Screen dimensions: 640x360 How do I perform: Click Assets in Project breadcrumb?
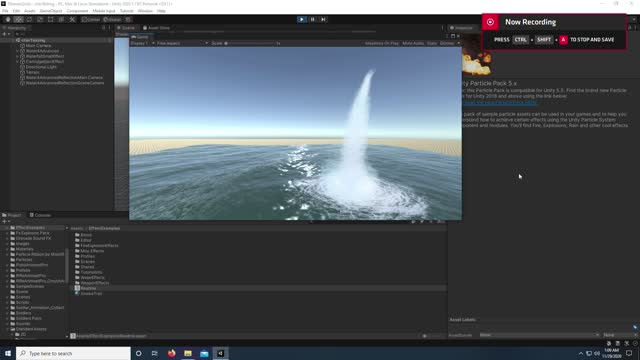click(76, 228)
